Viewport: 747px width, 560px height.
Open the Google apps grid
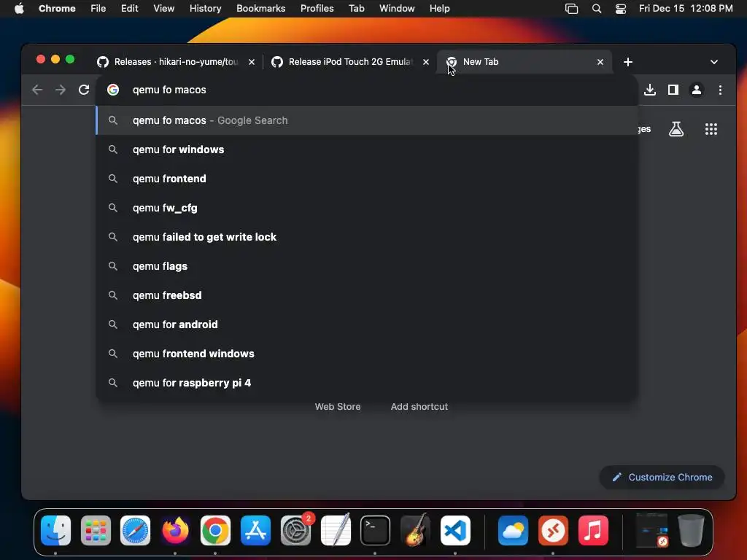point(711,129)
